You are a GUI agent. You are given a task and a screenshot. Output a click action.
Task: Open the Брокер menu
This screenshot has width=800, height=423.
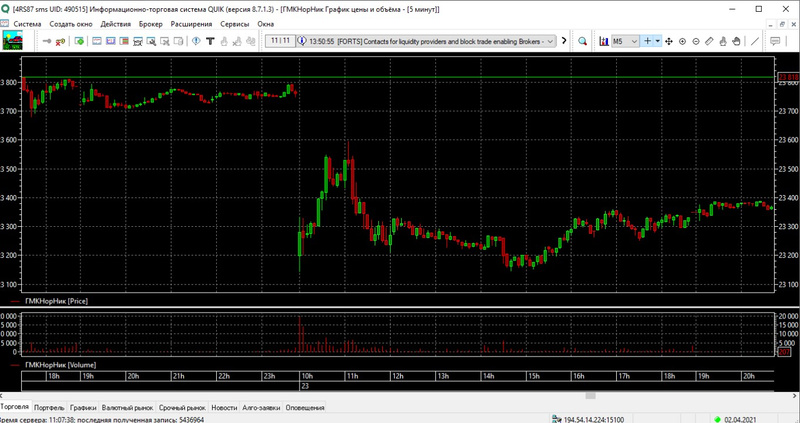coord(151,23)
